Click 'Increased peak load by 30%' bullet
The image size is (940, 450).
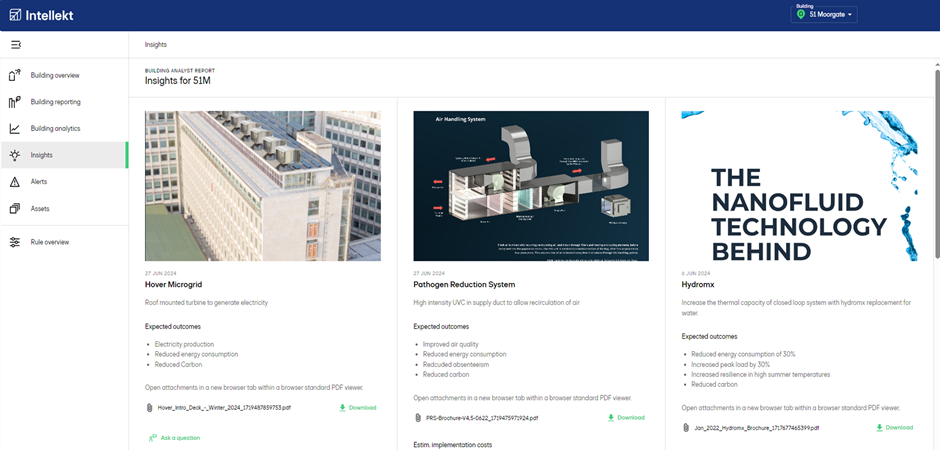coord(731,364)
